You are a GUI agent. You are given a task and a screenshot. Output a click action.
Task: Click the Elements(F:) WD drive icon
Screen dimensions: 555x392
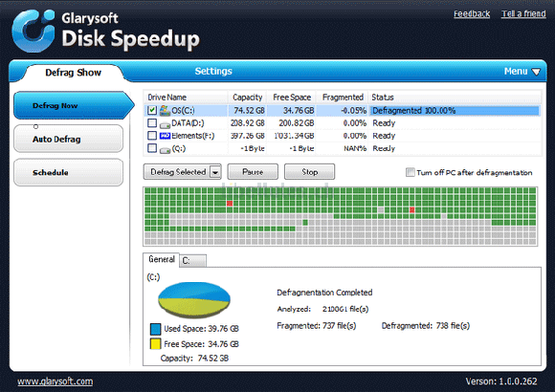tap(165, 136)
